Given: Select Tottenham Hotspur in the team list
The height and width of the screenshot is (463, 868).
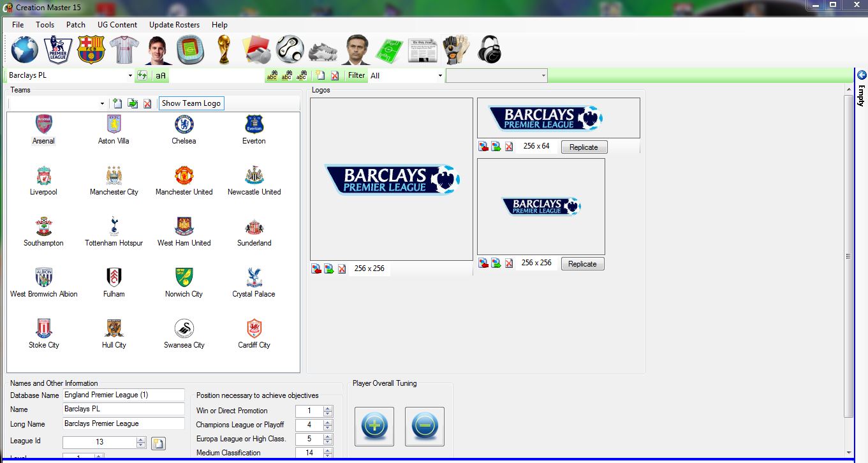Looking at the screenshot, I should click(x=114, y=232).
